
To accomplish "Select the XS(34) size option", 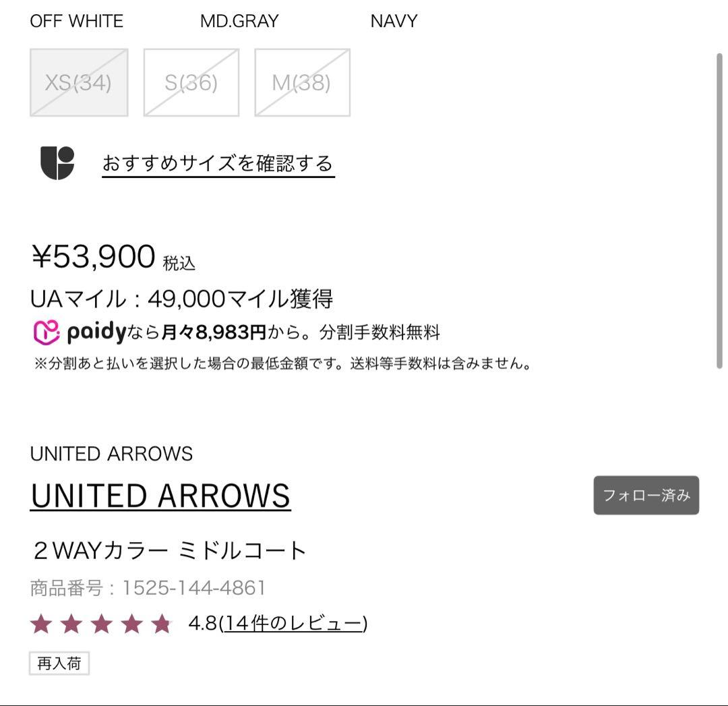I will pyautogui.click(x=79, y=82).
